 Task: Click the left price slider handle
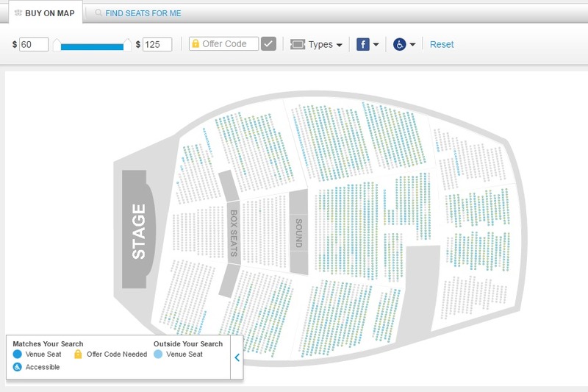click(57, 45)
